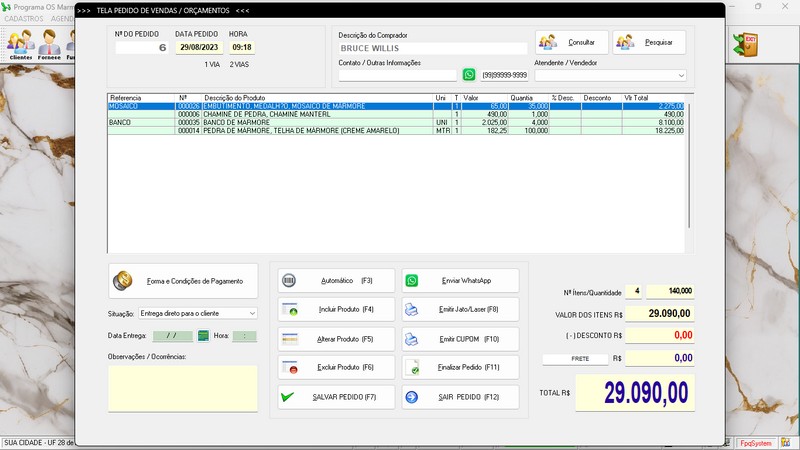Viewport: 800px width, 450px height.
Task: Click Finalizar Pedido (F11)
Action: pyautogui.click(x=461, y=368)
